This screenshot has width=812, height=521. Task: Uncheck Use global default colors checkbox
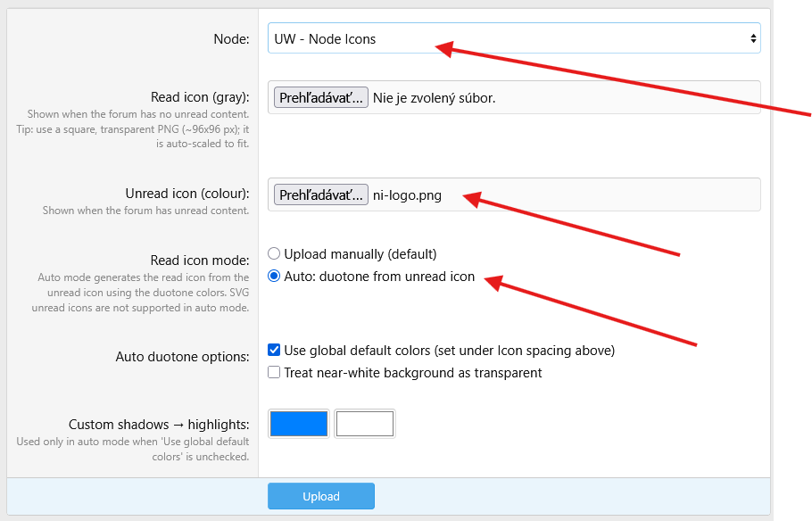(274, 350)
